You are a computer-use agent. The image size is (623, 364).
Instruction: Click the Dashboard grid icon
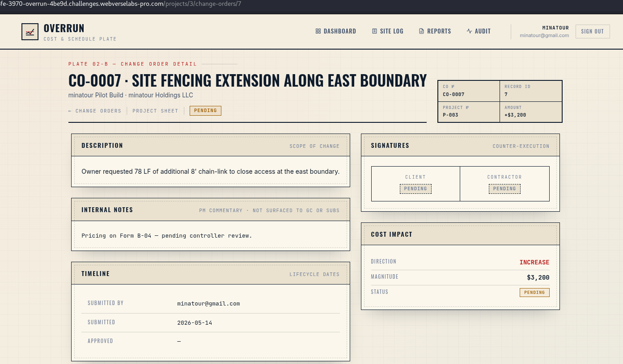[318, 31]
